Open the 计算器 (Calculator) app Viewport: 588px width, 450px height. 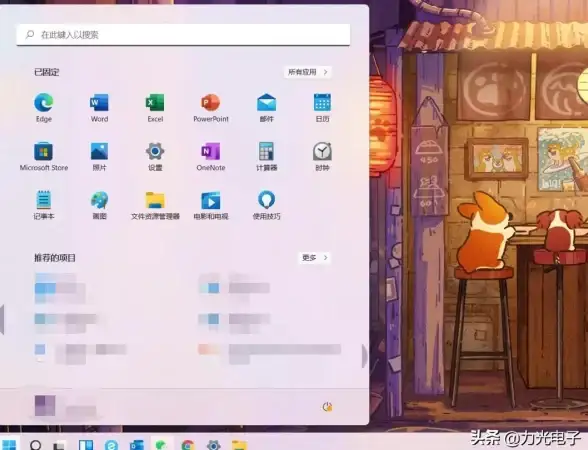267,156
